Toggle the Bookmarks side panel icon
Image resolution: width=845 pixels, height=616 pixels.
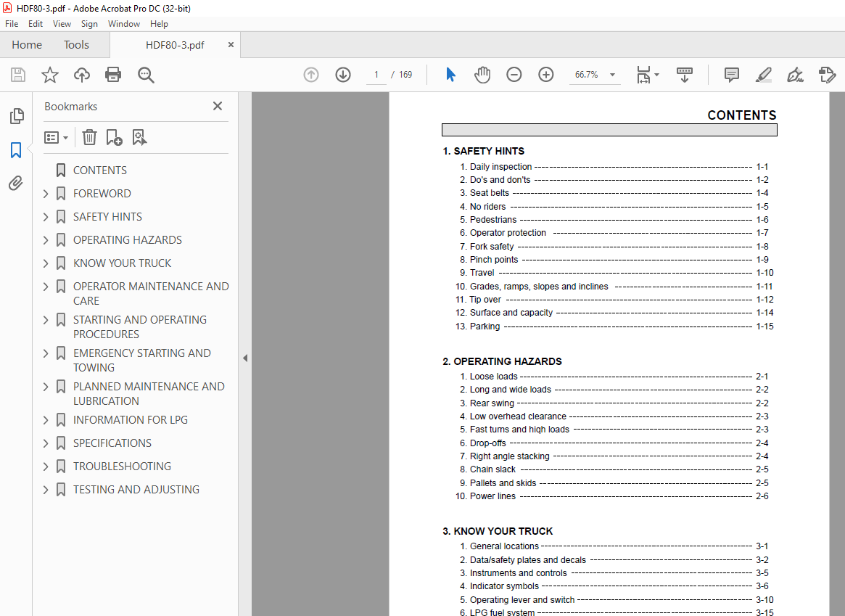coord(16,149)
